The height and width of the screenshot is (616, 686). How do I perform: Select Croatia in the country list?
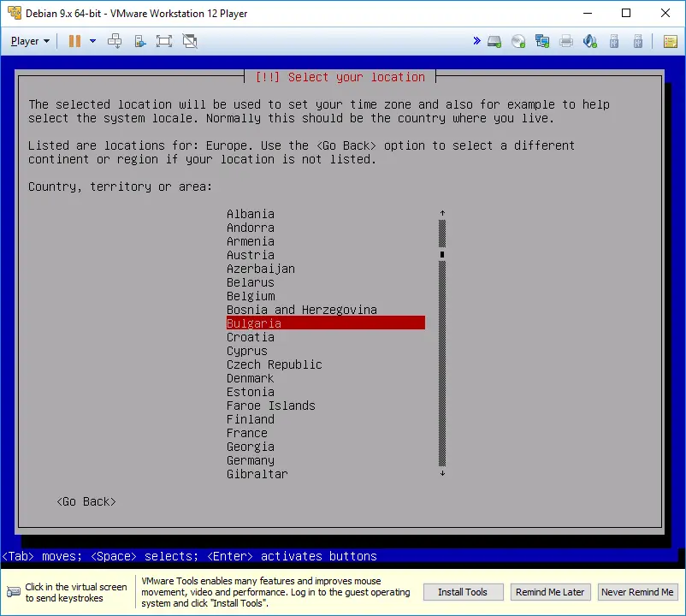point(251,337)
